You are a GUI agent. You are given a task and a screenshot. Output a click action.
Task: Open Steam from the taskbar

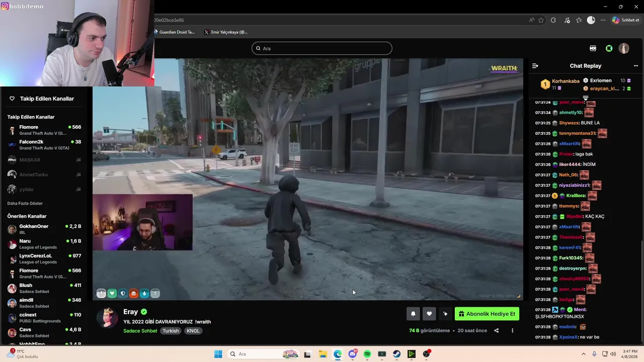pos(397,354)
